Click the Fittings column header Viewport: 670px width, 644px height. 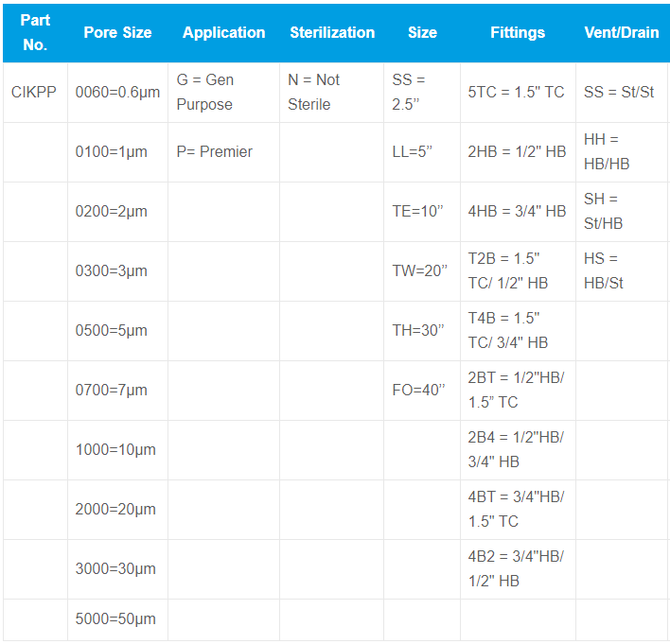coord(518,32)
